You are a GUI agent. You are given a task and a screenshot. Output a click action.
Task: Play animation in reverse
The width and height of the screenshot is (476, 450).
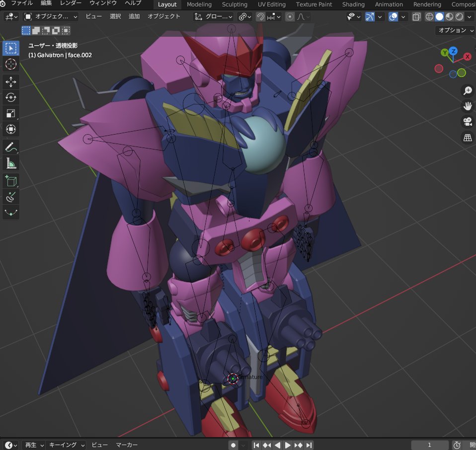coord(277,445)
